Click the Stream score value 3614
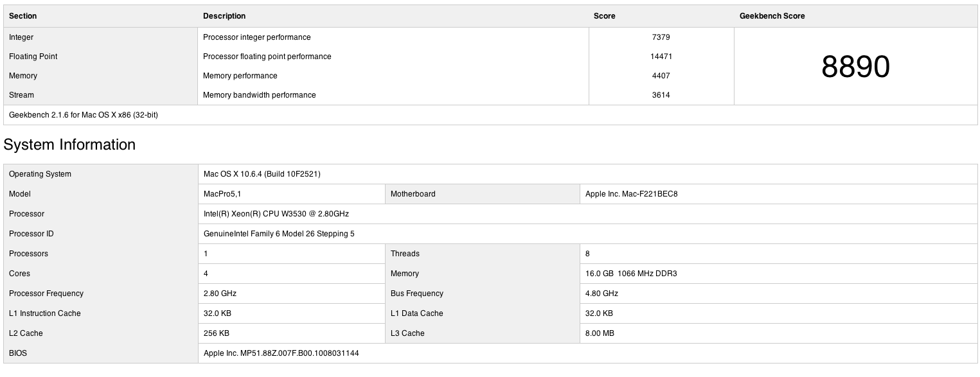Screen dimensions: 980x377 click(x=661, y=95)
